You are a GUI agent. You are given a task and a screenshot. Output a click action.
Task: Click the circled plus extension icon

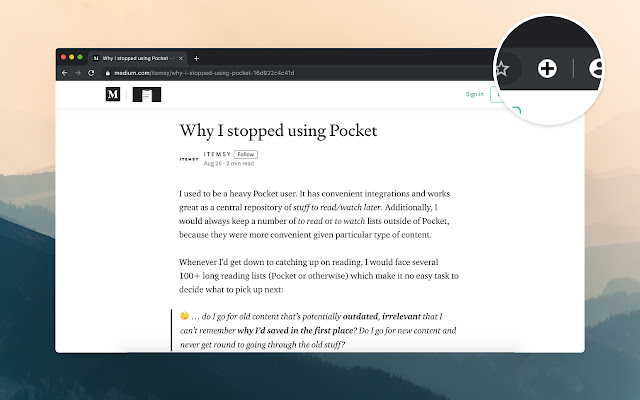(547, 69)
